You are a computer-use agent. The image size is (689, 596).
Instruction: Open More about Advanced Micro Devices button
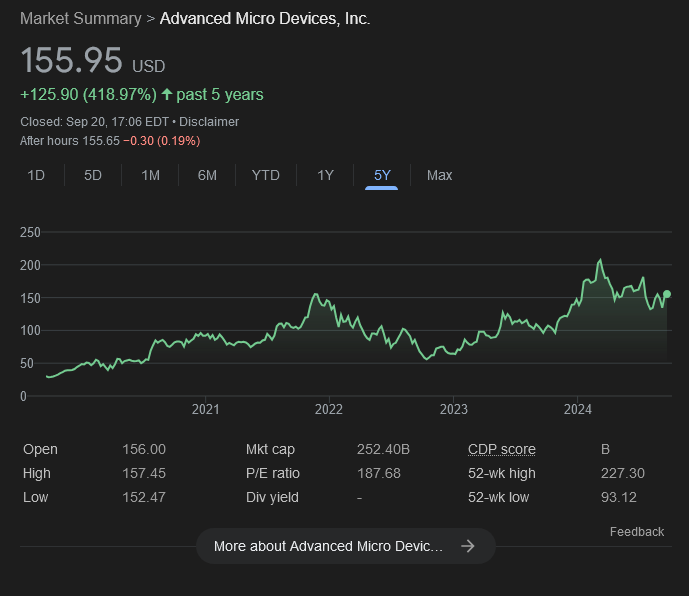(346, 546)
